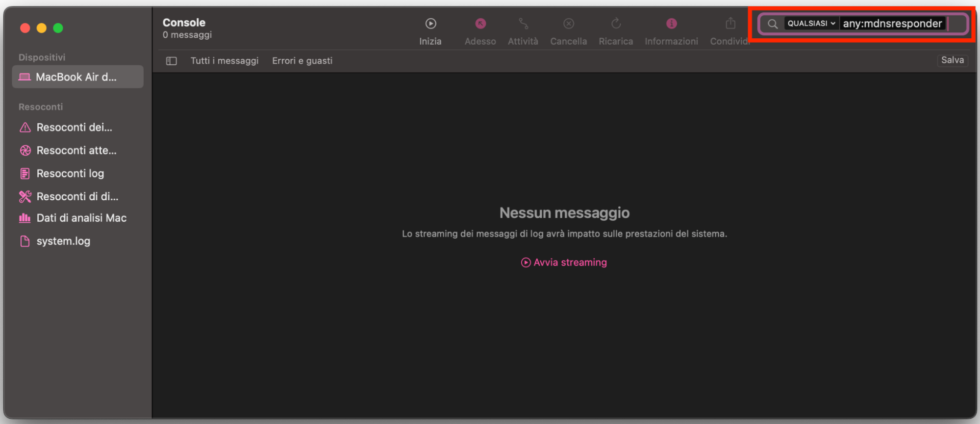Click the Attività toolbar icon
Viewport: 980px width, 424px height.
[x=523, y=24]
